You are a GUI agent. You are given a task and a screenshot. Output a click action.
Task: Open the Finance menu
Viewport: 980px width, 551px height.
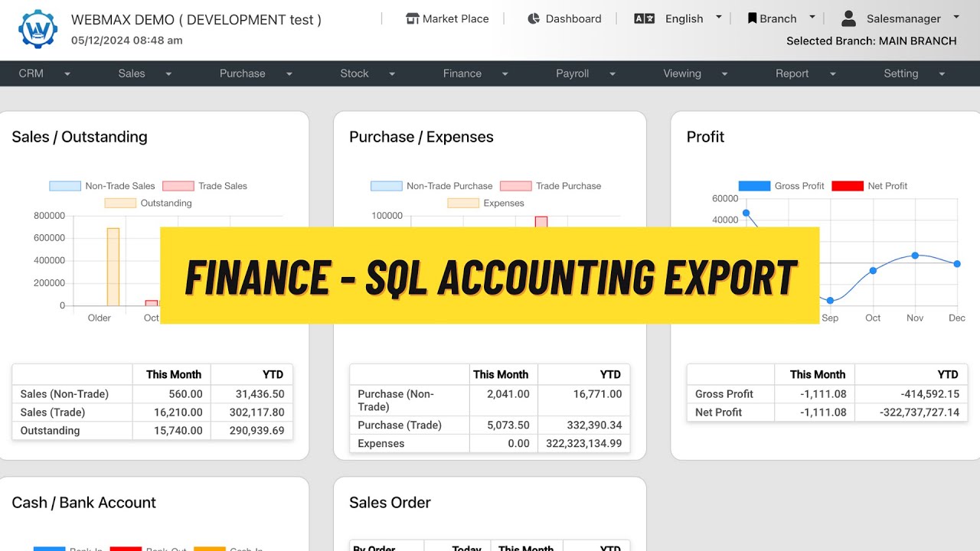[x=475, y=73]
